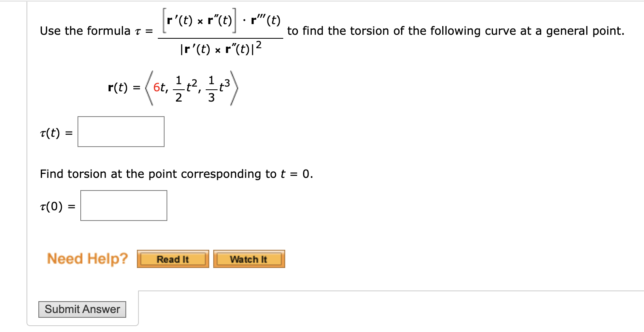Click the τ(t) equals label

[x=55, y=132]
